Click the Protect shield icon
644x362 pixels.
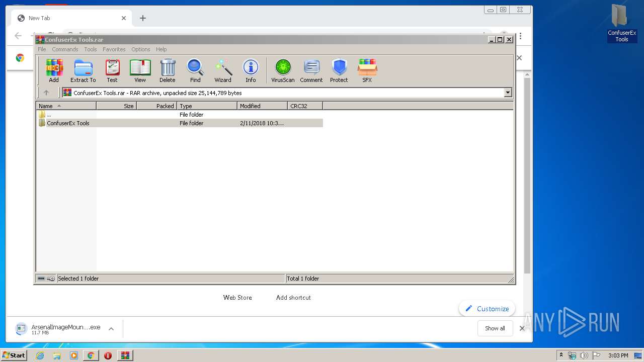point(339,70)
